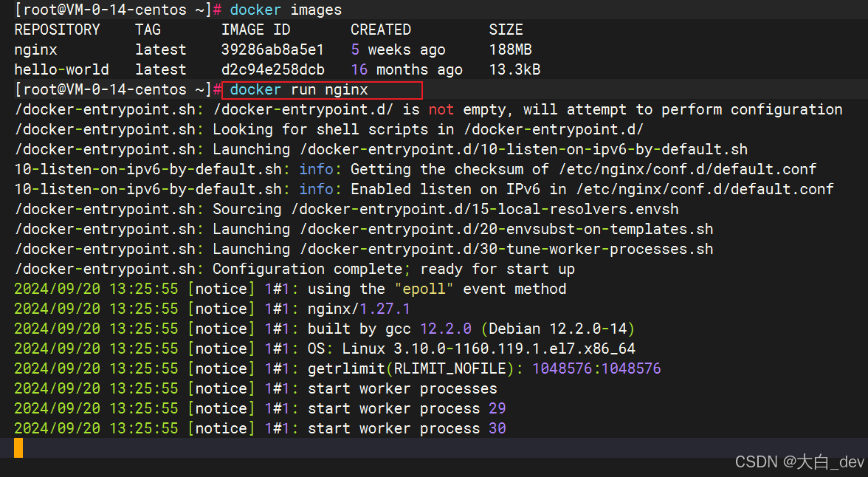The height and width of the screenshot is (477, 868).
Task: Select the CREATED column header
Action: pos(381,30)
